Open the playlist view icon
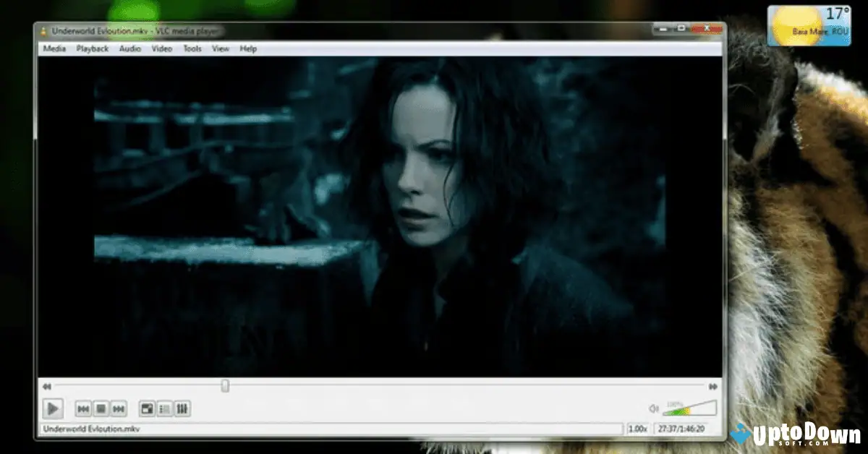 [x=165, y=409]
